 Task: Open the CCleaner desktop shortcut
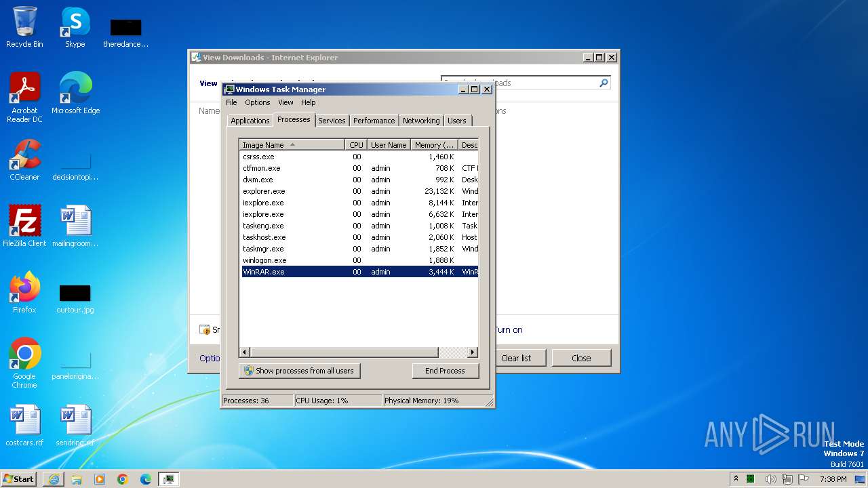pyautogui.click(x=24, y=160)
